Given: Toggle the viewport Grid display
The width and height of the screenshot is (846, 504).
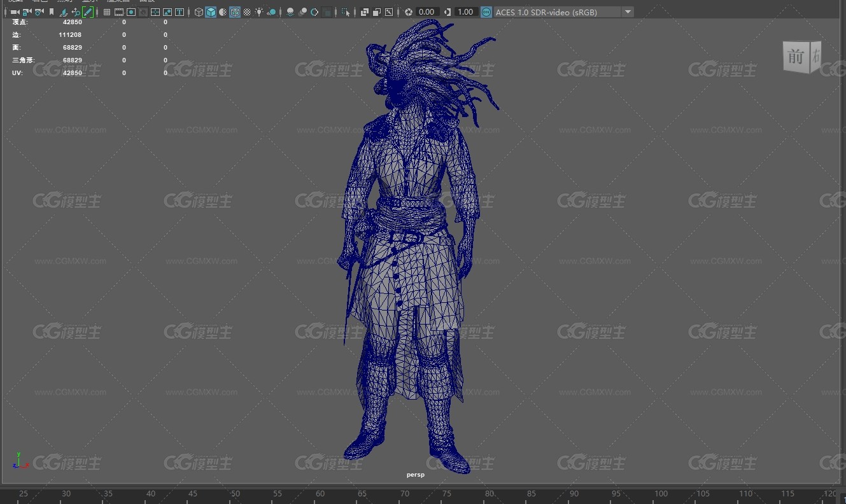Looking at the screenshot, I should click(x=106, y=12).
